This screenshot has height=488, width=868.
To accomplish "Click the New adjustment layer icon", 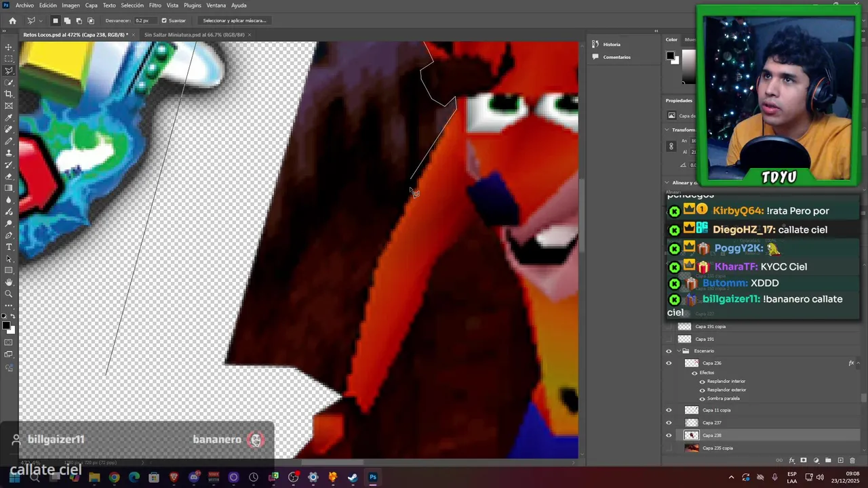I will (x=816, y=461).
